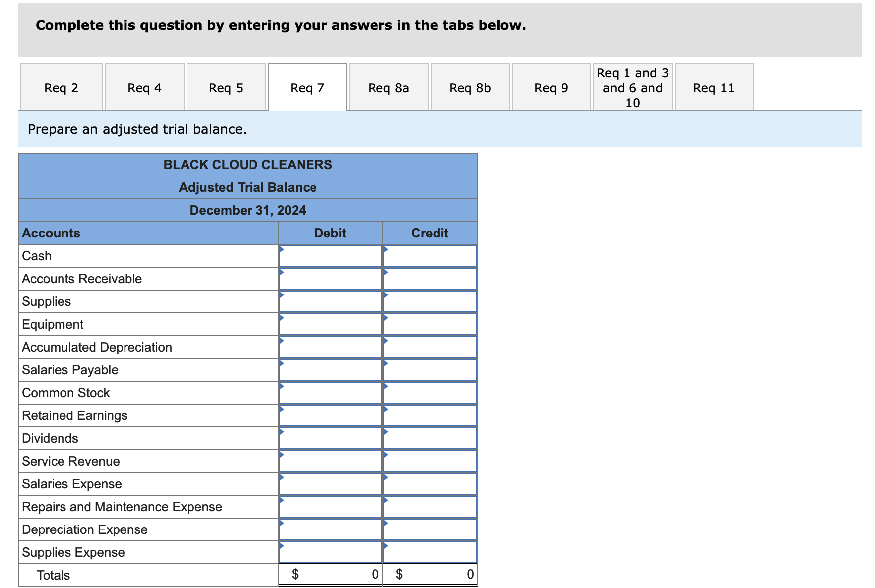Select the Req 5 tab
This screenshot has height=588, width=875.
[226, 87]
